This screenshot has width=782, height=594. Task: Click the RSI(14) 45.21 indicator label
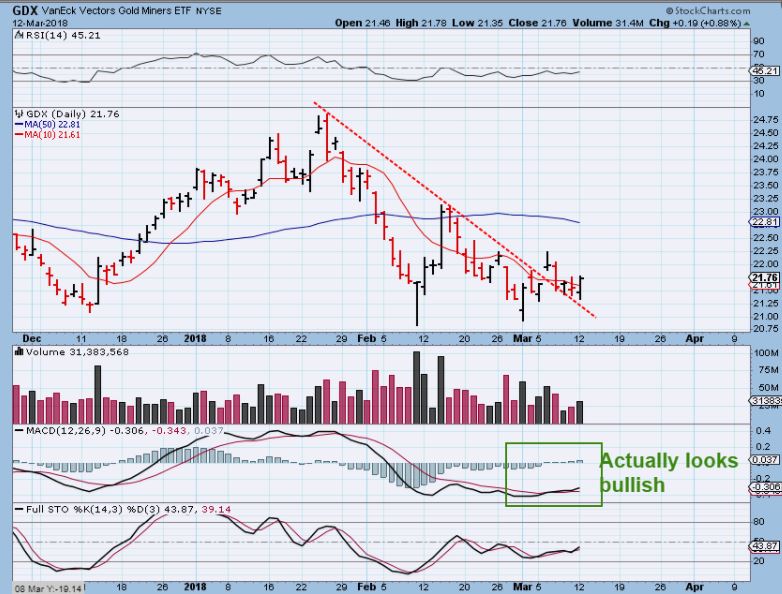[x=62, y=35]
